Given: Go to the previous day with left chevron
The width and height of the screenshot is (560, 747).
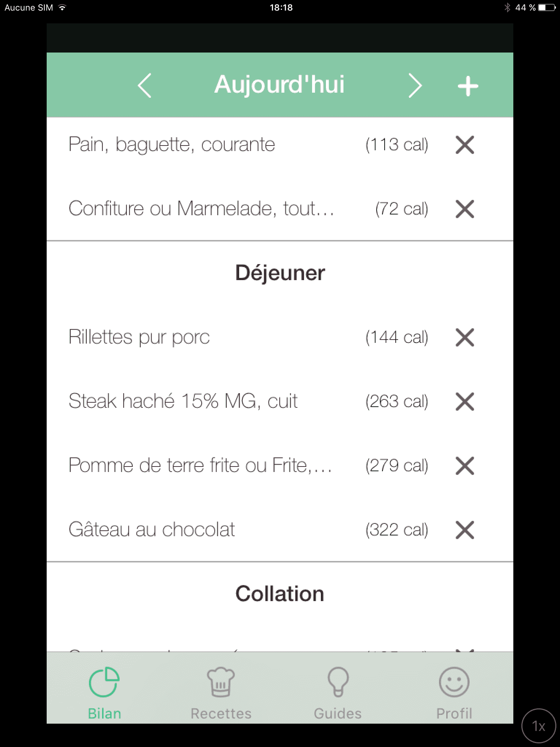Looking at the screenshot, I should click(x=145, y=86).
